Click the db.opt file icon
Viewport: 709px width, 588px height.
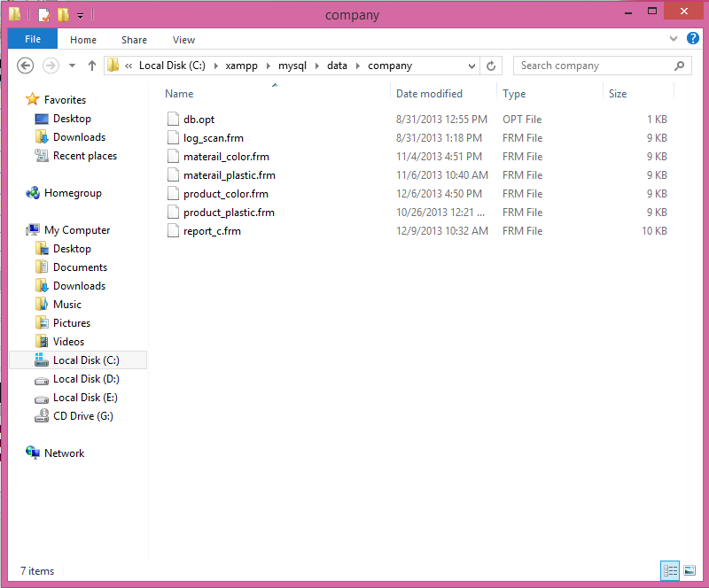pyautogui.click(x=173, y=119)
